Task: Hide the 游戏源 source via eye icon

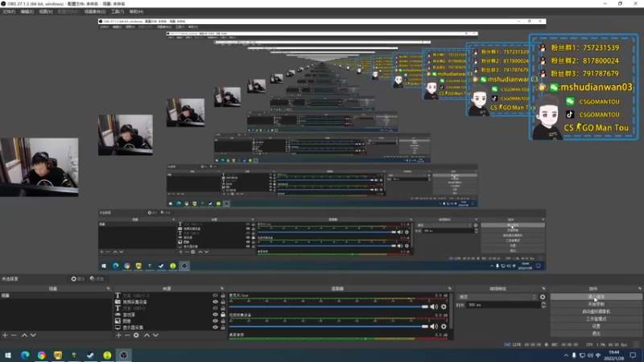Action: click(x=215, y=315)
